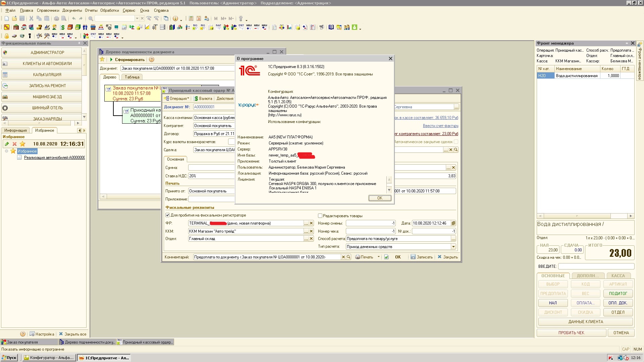Switch to the КАССА tab in manager front
This screenshot has width=644, height=362.
pyautogui.click(x=618, y=276)
